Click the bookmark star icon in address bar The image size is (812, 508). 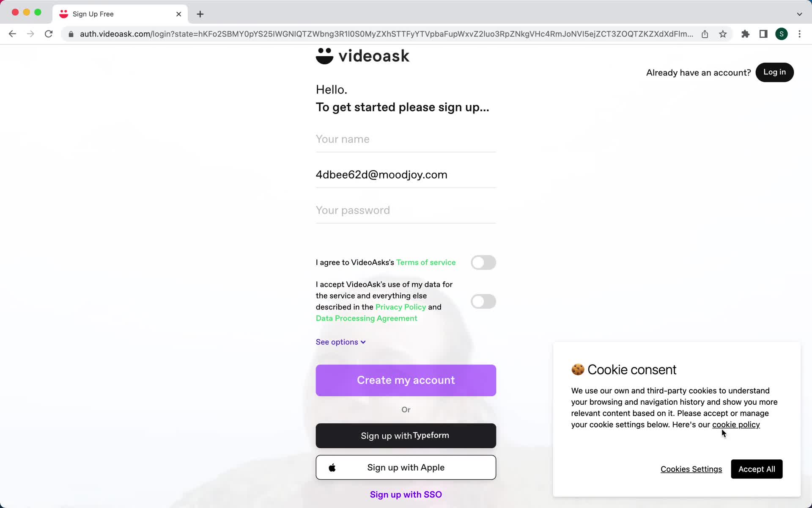[723, 34]
